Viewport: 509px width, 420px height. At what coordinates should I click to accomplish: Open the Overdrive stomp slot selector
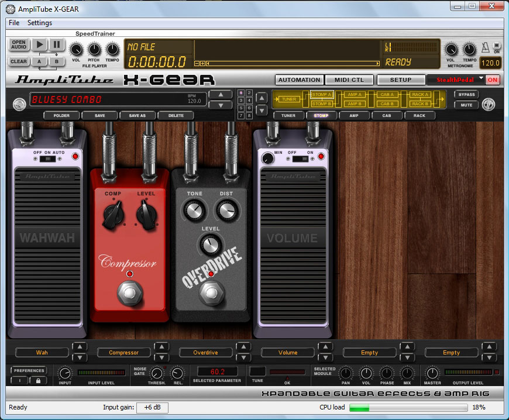click(205, 353)
